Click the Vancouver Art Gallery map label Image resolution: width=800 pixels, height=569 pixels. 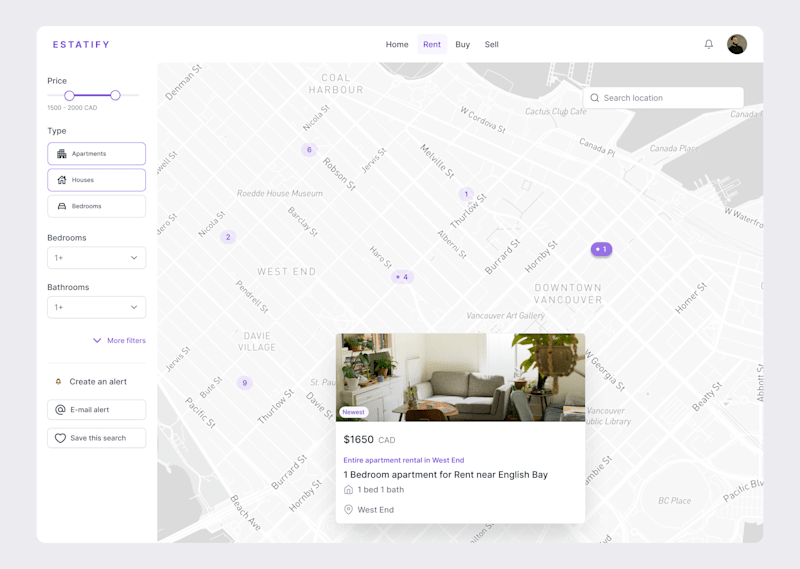point(506,315)
